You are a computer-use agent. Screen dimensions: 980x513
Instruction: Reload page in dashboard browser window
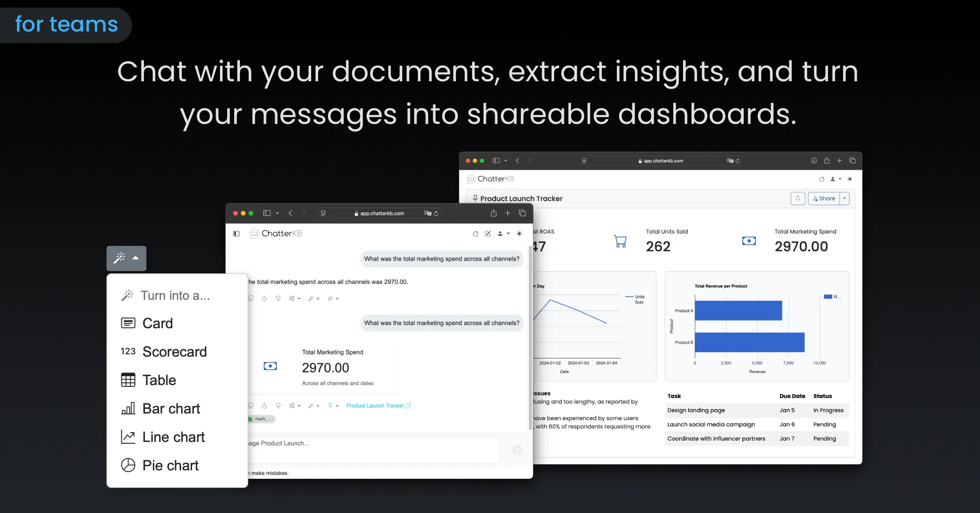738,161
